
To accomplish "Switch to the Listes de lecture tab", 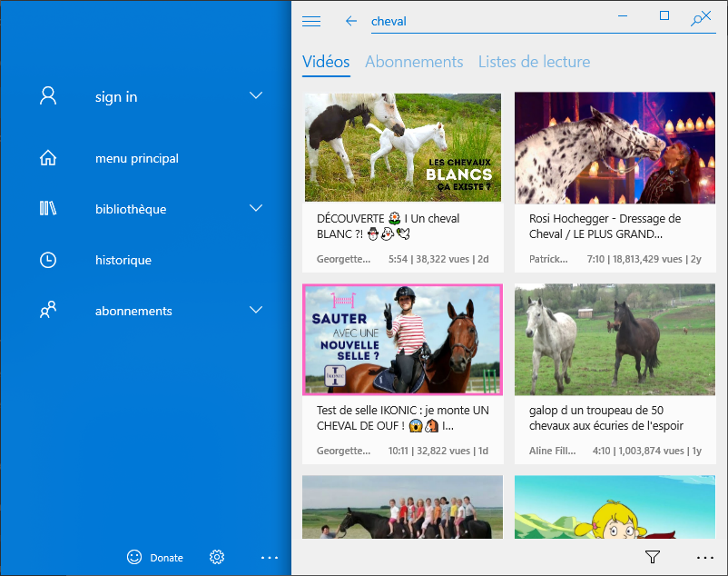I will click(x=535, y=62).
